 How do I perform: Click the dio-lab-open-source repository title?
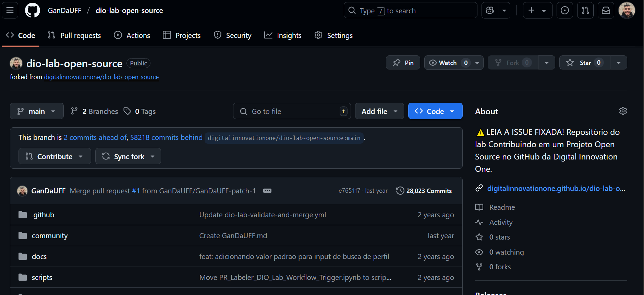click(74, 63)
